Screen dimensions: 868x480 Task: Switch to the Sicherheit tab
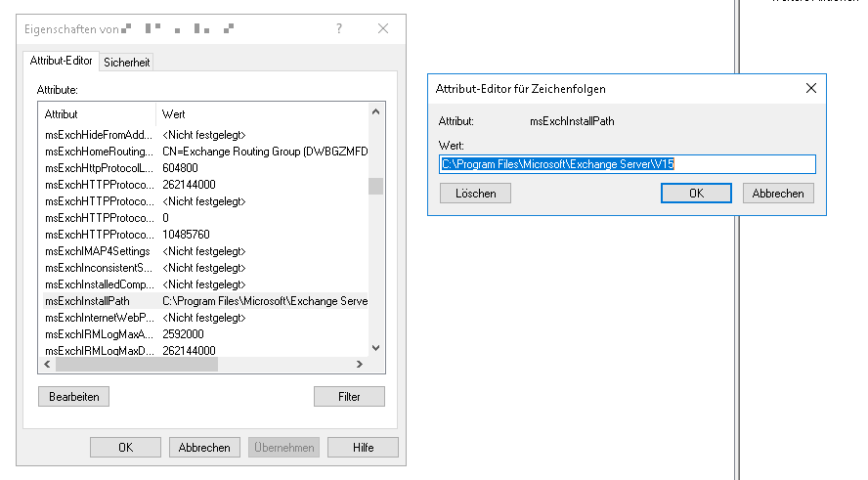point(127,62)
